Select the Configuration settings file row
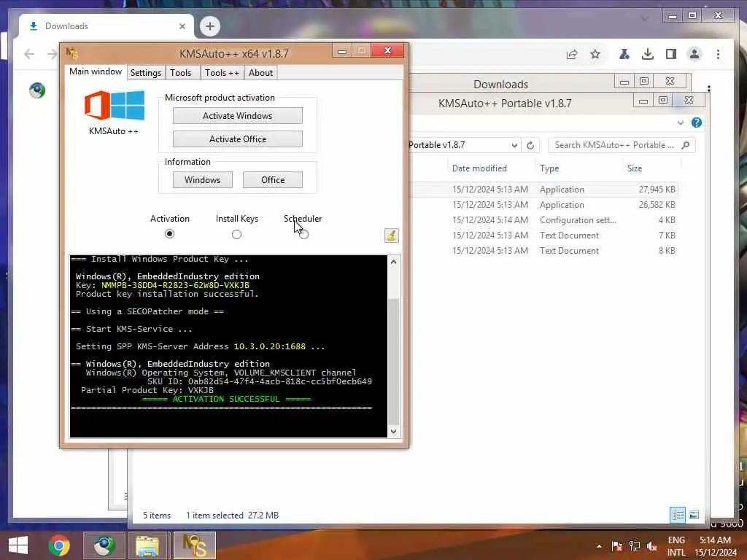 tap(545, 220)
